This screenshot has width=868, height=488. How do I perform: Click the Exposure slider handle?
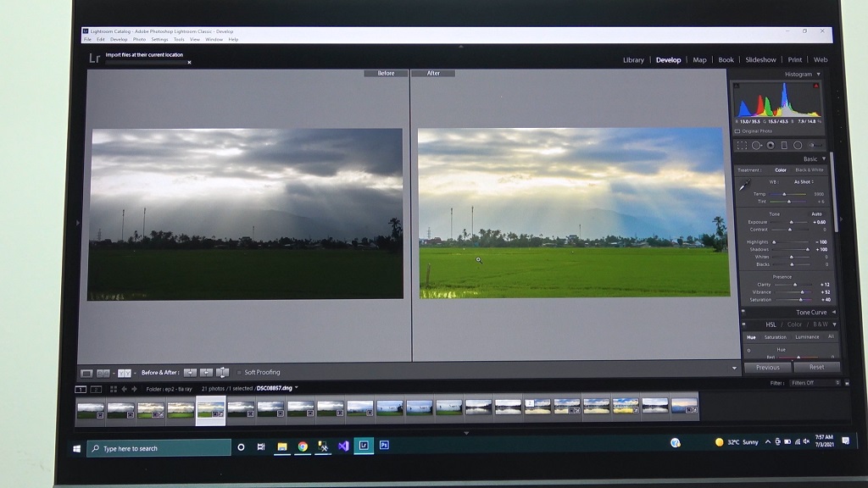click(x=791, y=223)
